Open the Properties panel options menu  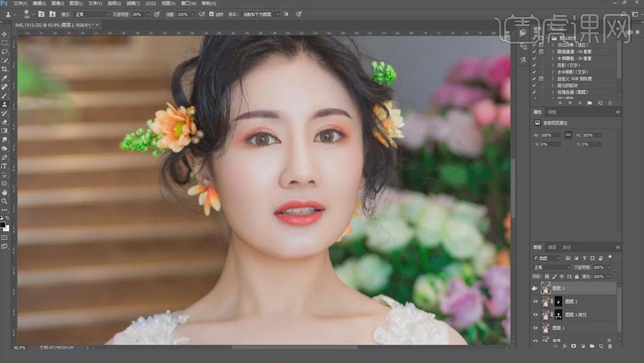[x=618, y=112]
